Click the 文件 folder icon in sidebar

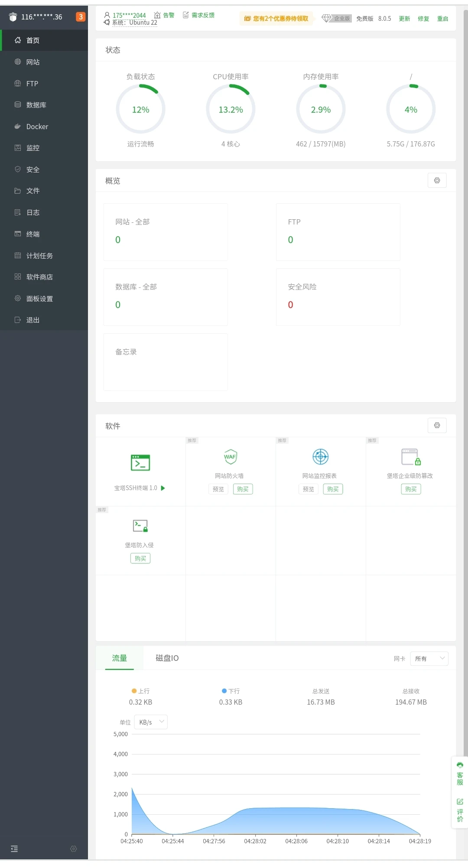(18, 191)
